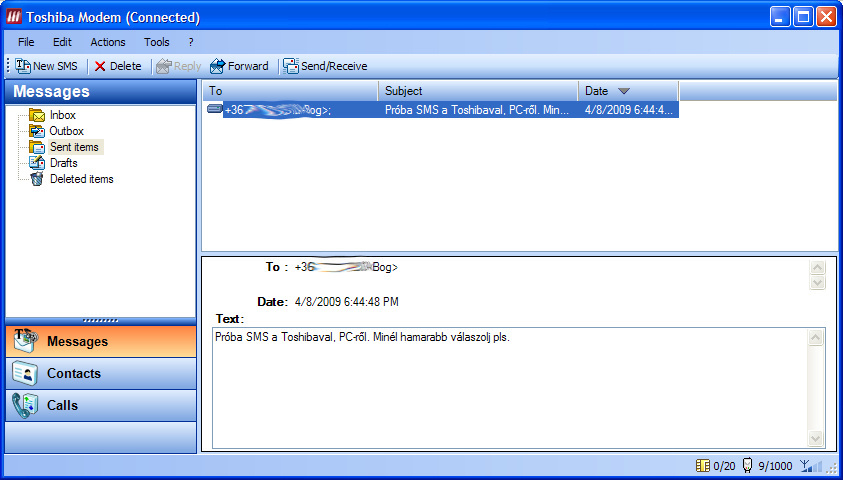Screen dimensions: 843x480
Task: Select the Outbox folder icon
Action: 37,131
